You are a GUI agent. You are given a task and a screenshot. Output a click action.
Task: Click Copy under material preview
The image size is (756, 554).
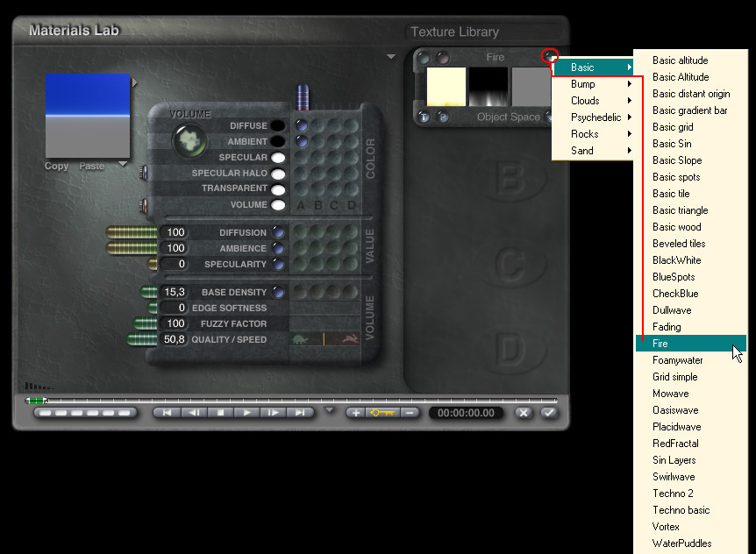coord(56,166)
